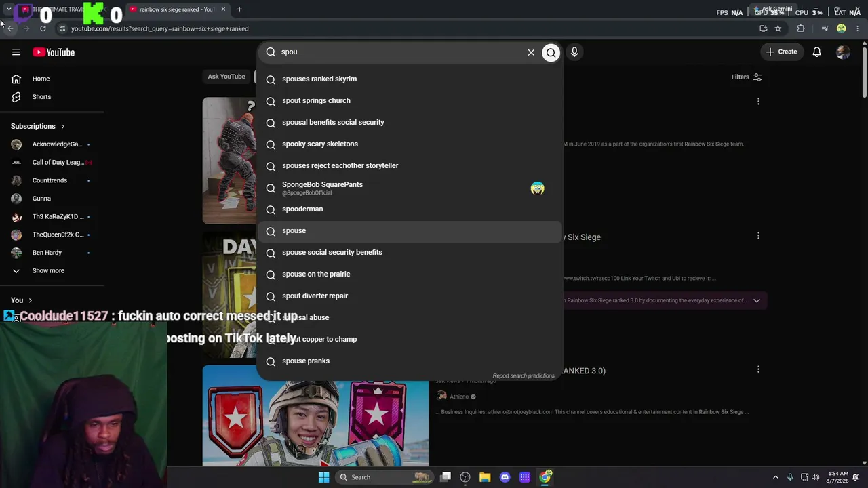The width and height of the screenshot is (868, 488).
Task: Reload the page in Chrome
Action: [43, 28]
